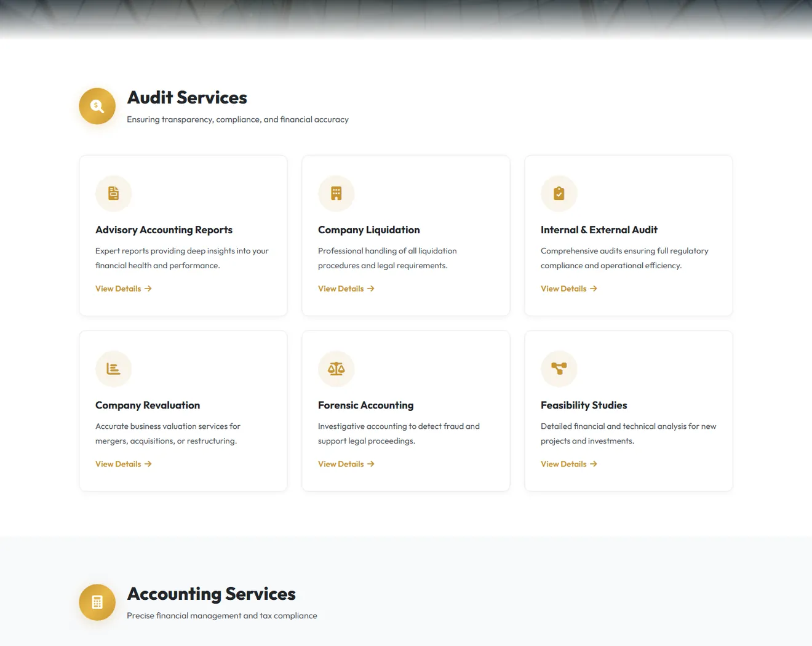The height and width of the screenshot is (646, 812).
Task: Click the Feasibility Studies diagram icon
Action: click(559, 369)
